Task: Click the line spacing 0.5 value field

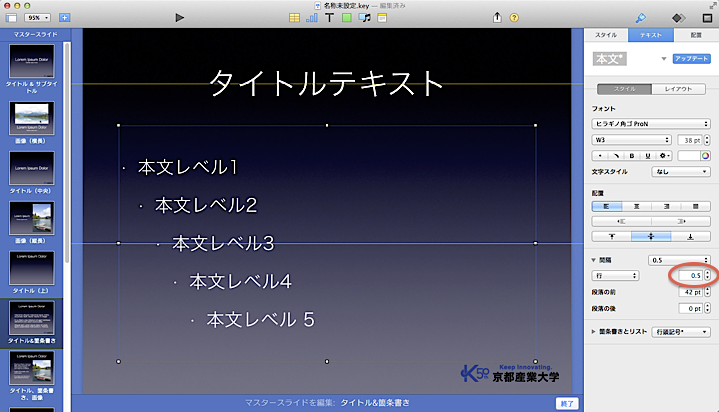Action: (x=690, y=276)
